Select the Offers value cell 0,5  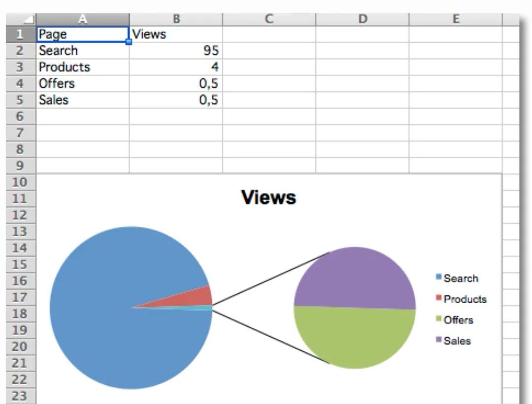176,83
